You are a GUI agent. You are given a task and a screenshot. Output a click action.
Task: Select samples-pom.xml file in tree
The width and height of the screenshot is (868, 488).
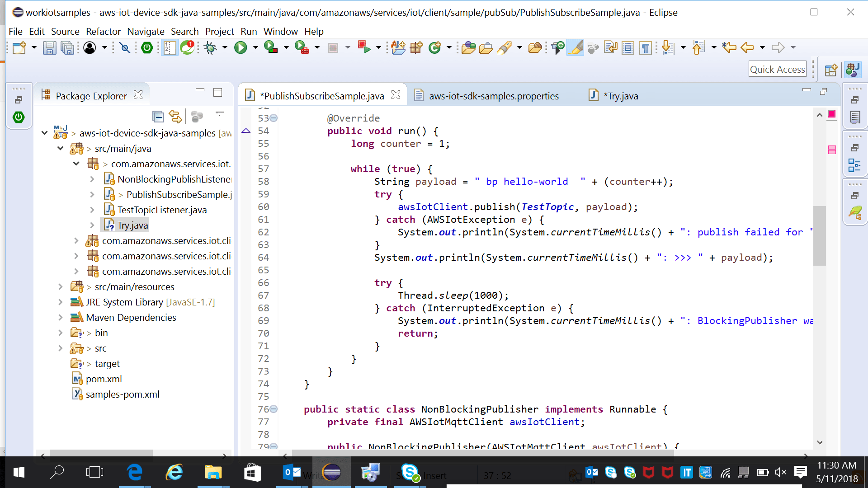point(122,394)
